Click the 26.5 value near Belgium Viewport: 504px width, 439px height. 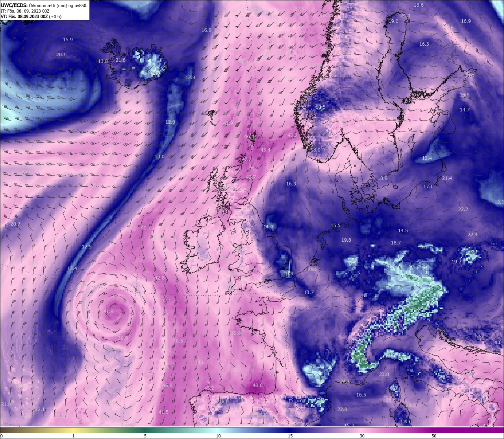tap(313, 270)
